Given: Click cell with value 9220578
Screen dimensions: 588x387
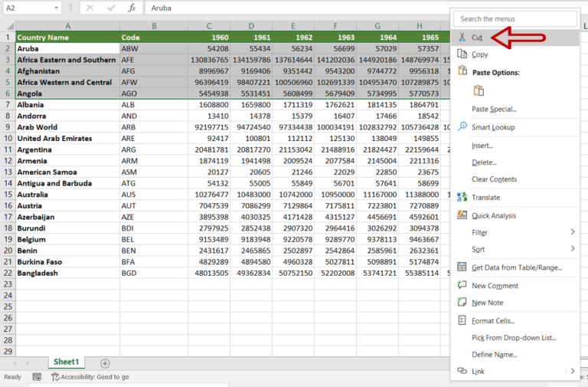Looking at the screenshot, I should click(x=293, y=239).
